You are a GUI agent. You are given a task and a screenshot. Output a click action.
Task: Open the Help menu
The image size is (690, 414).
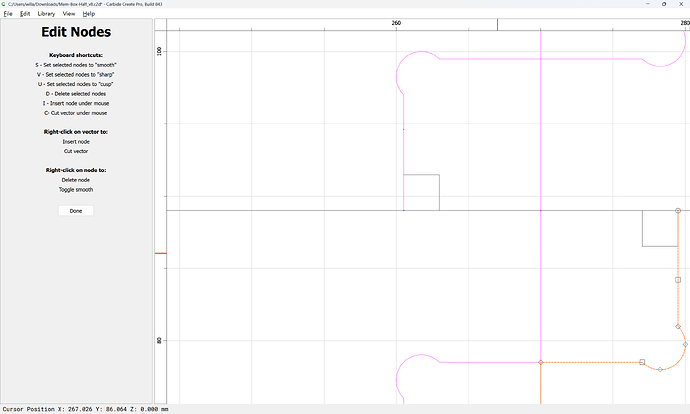[x=89, y=14]
